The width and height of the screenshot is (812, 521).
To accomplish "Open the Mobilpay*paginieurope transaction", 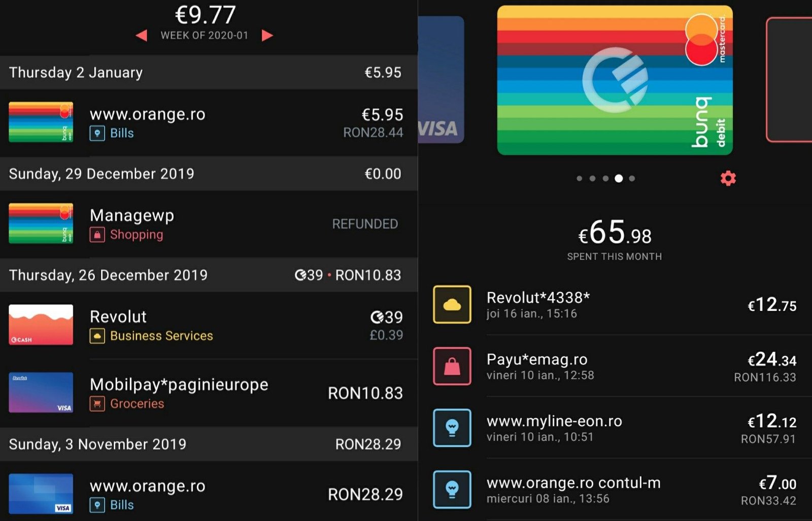I will [209, 393].
